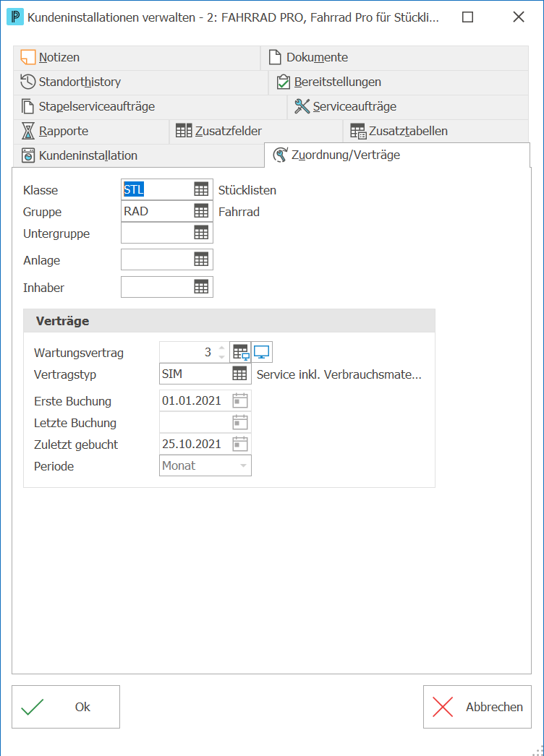Switch to the Kundeninstallation tab
This screenshot has width=544, height=756.
click(139, 155)
